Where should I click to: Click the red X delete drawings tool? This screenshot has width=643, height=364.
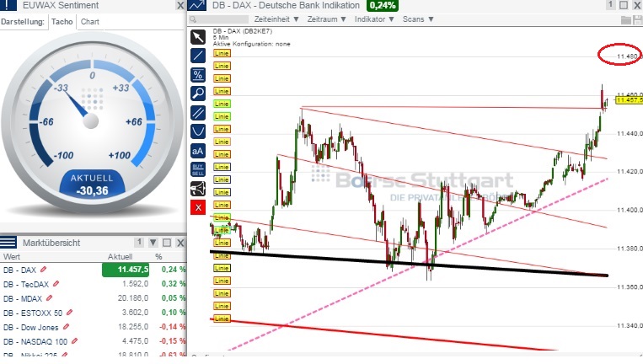click(x=198, y=207)
